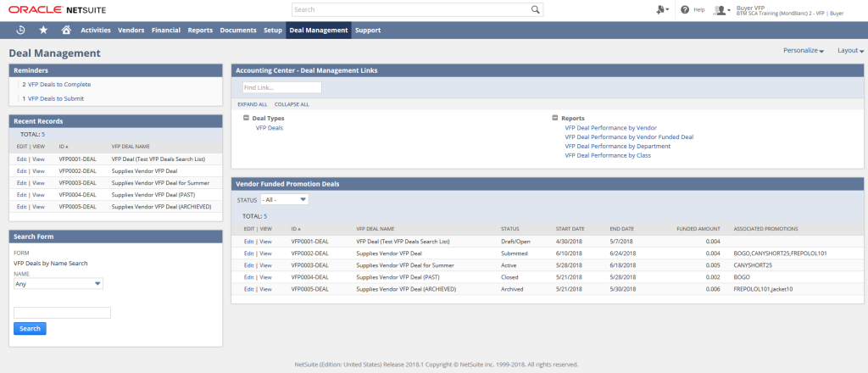Image resolution: width=868 pixels, height=373 pixels.
Task: Click the Find Link input field
Action: pyautogui.click(x=281, y=87)
